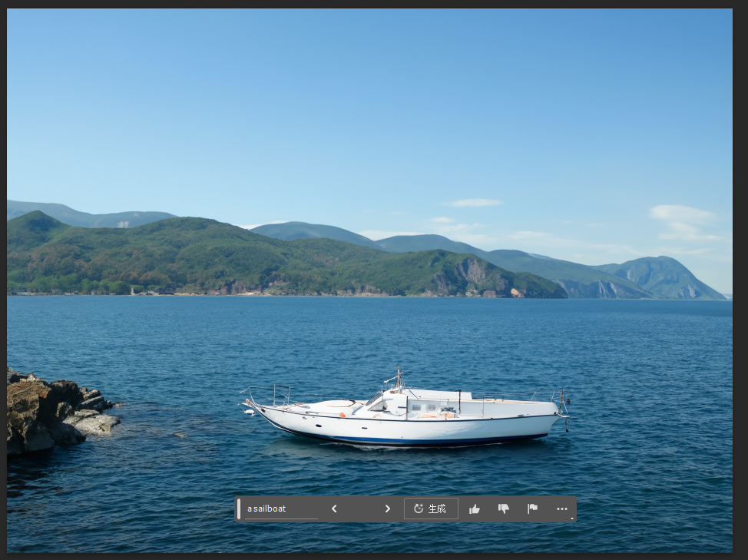The width and height of the screenshot is (748, 560).
Task: Click the exposed cliff face on the headland
Action: (472, 273)
